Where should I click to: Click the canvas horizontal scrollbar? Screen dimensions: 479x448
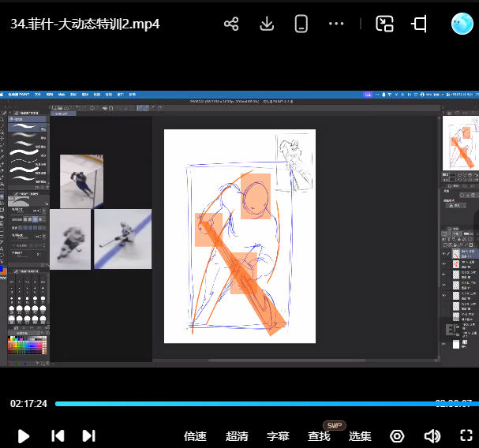286,360
